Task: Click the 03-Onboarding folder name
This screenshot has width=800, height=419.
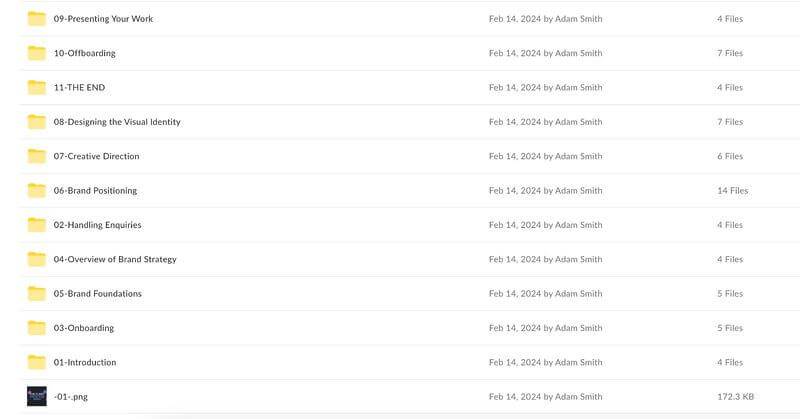Action: click(x=84, y=328)
